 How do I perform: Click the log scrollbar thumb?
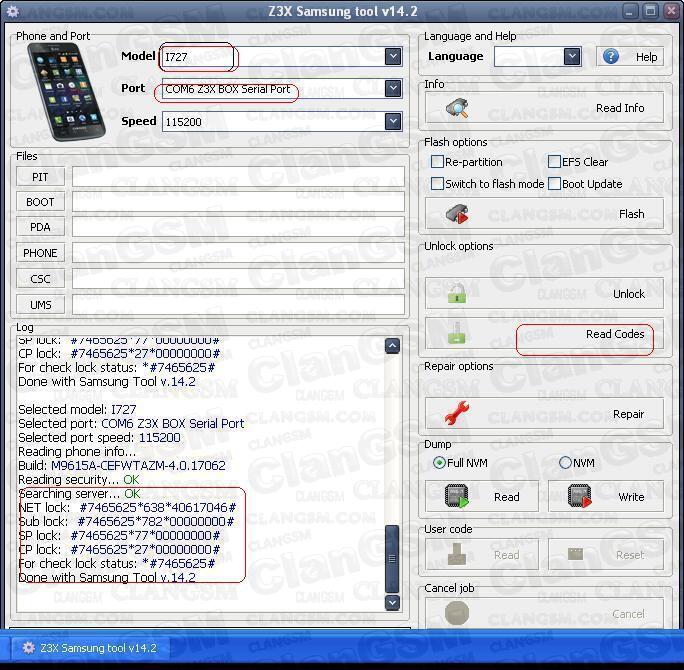[392, 558]
